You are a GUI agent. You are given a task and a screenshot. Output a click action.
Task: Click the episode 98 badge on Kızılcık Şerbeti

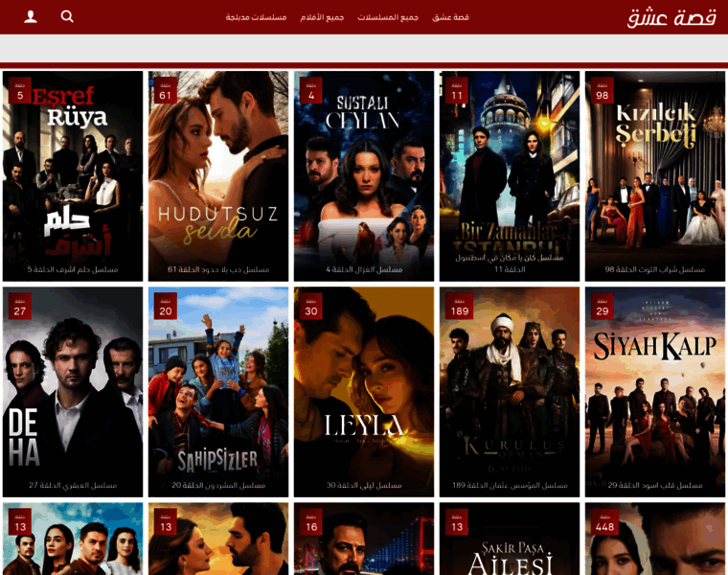tap(603, 91)
